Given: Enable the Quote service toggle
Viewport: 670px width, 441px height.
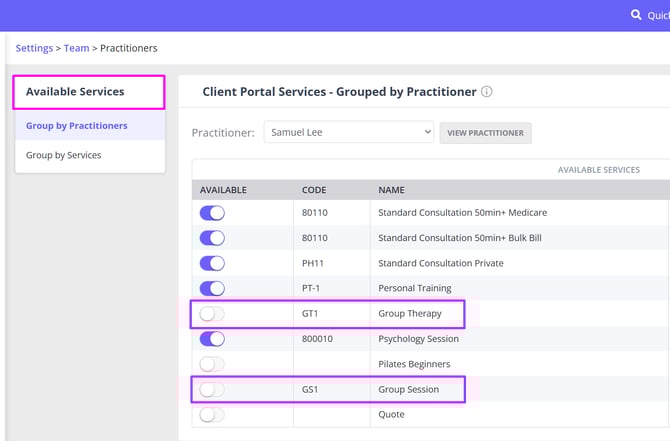Looking at the screenshot, I should pos(212,414).
